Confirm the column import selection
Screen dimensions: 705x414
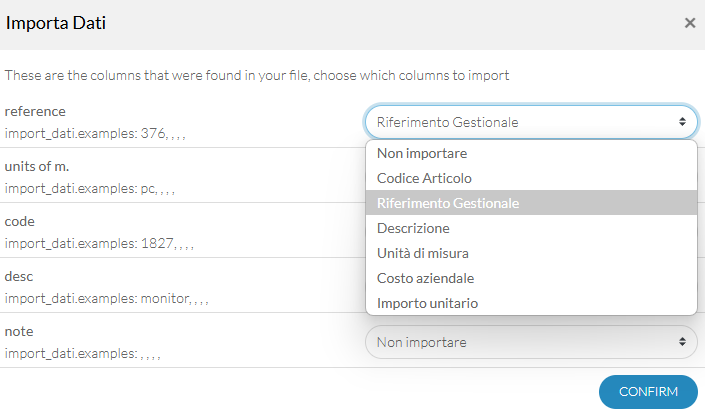point(648,392)
